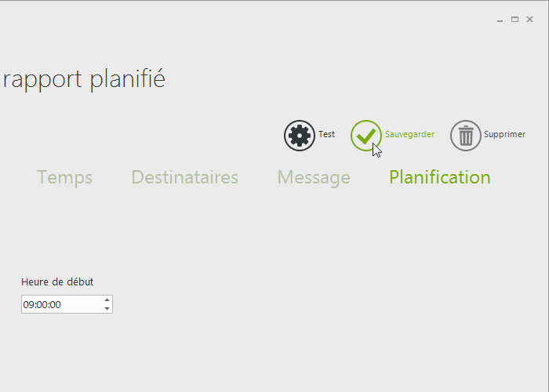This screenshot has height=392, width=549.
Task: Select the Planification tab
Action: coord(439,177)
